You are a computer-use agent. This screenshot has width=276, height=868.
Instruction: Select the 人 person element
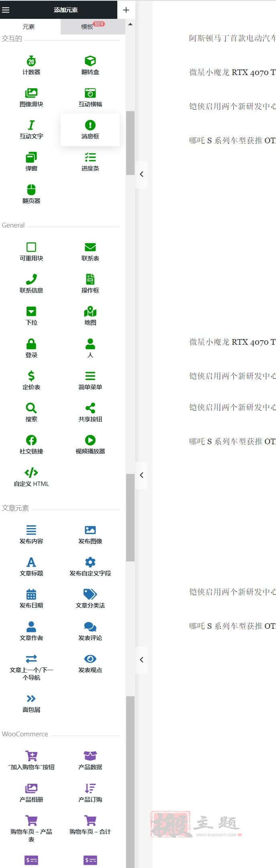(90, 348)
